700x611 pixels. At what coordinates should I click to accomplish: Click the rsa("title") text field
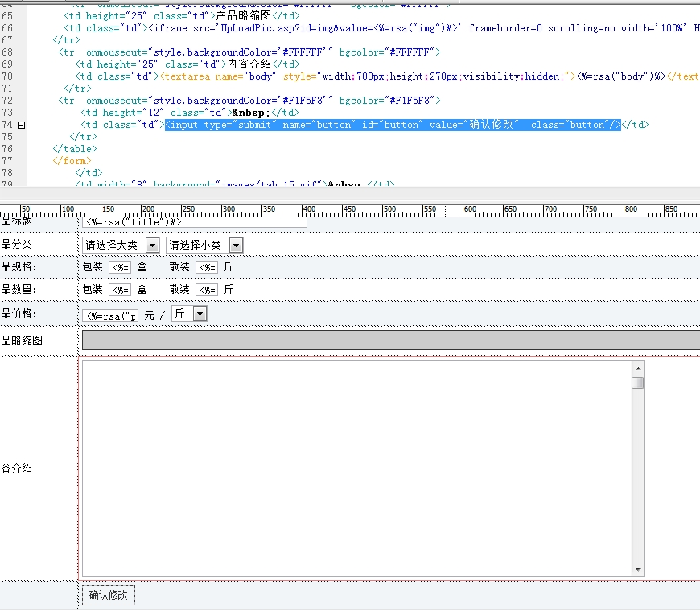(194, 221)
